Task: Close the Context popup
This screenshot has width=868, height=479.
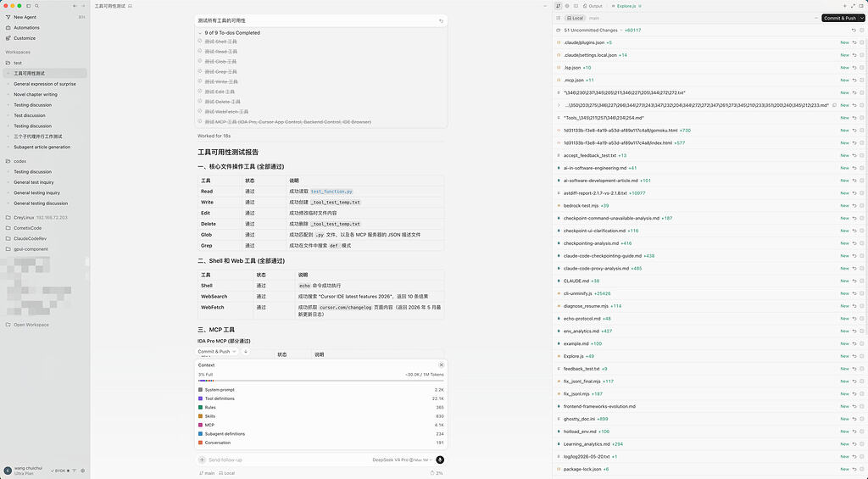Action: tap(441, 365)
